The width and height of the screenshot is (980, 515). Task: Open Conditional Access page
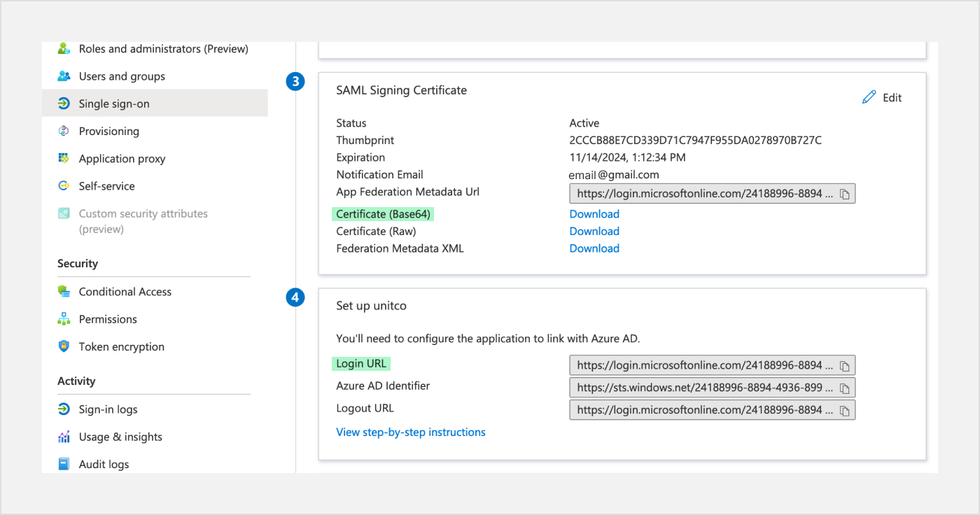(125, 291)
